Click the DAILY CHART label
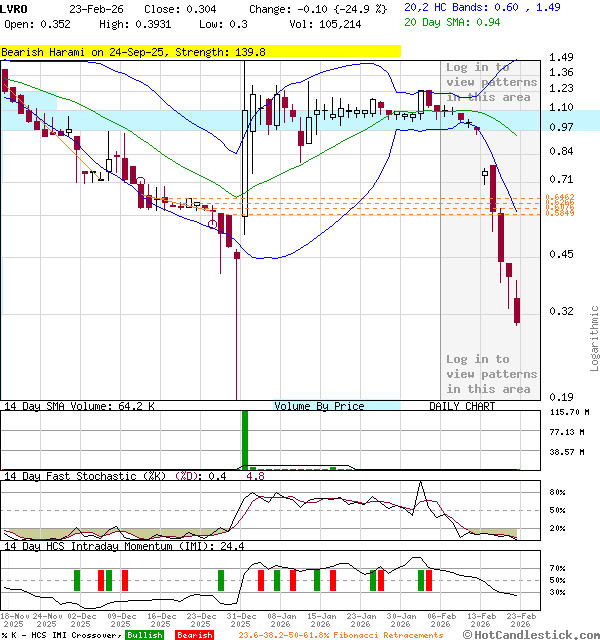The image size is (600, 640). (462, 406)
